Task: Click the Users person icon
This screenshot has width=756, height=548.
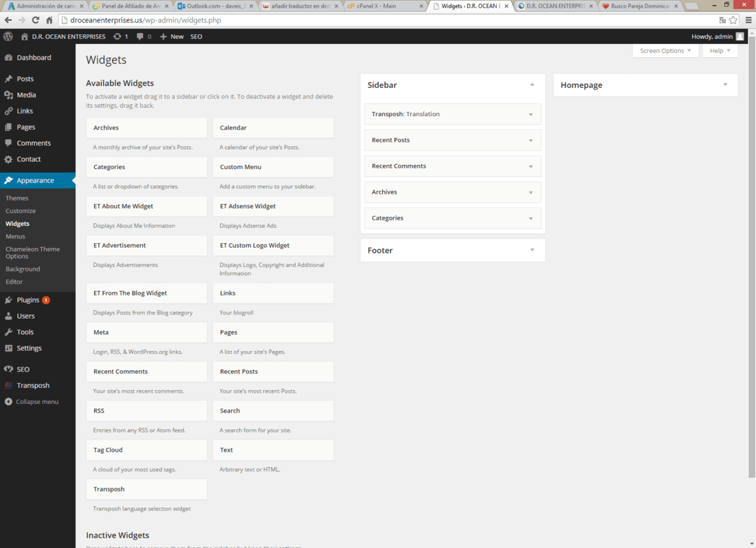Action: 8,316
